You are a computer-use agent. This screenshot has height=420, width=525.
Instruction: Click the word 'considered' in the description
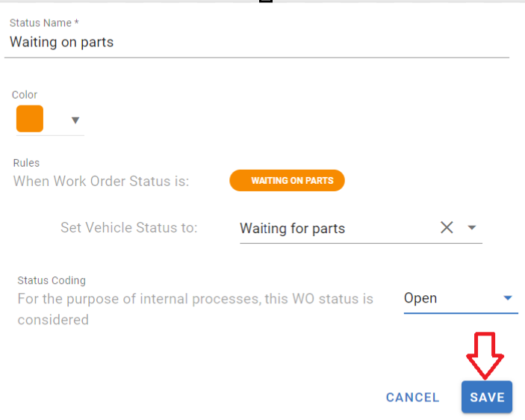(53, 320)
